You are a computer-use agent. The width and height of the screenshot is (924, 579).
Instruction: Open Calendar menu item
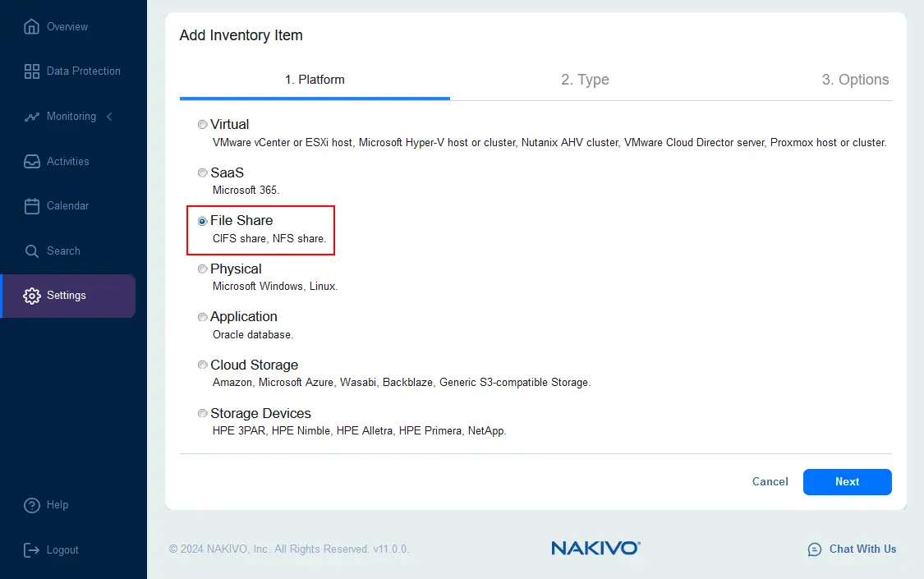coord(68,205)
